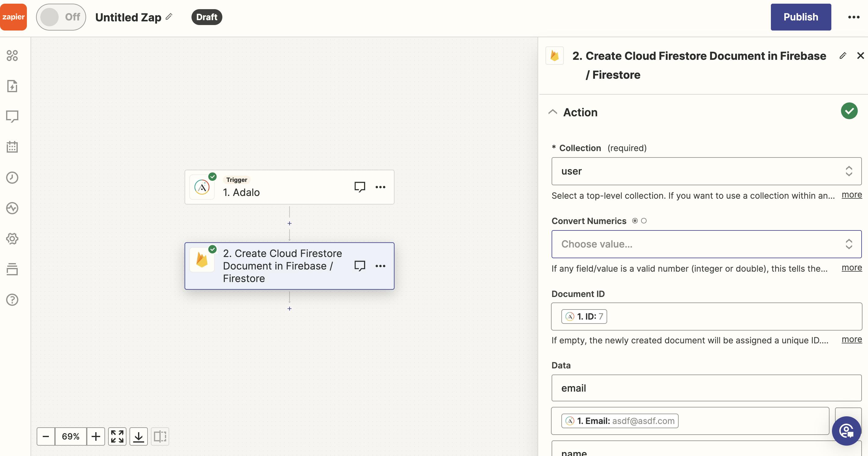This screenshot has width=868, height=456.
Task: Click the Zapier home logo
Action: click(x=13, y=17)
